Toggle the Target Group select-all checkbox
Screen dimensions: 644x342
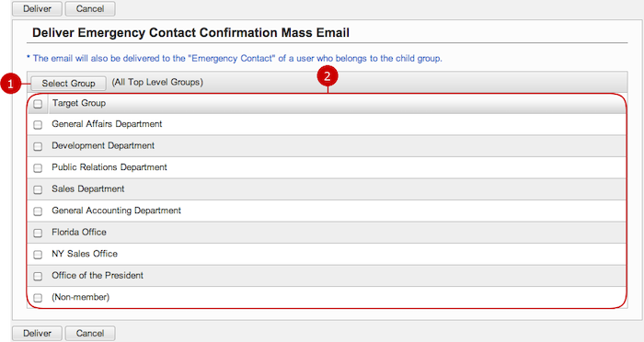(38, 104)
